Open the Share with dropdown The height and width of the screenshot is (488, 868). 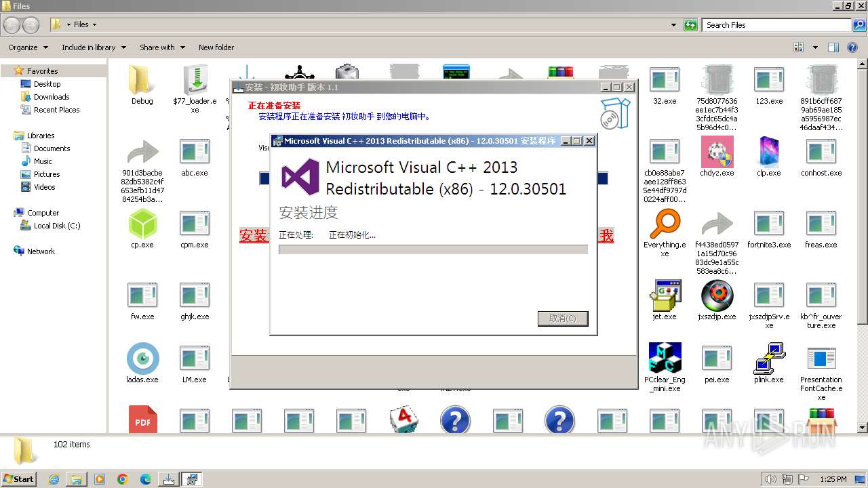tap(162, 47)
